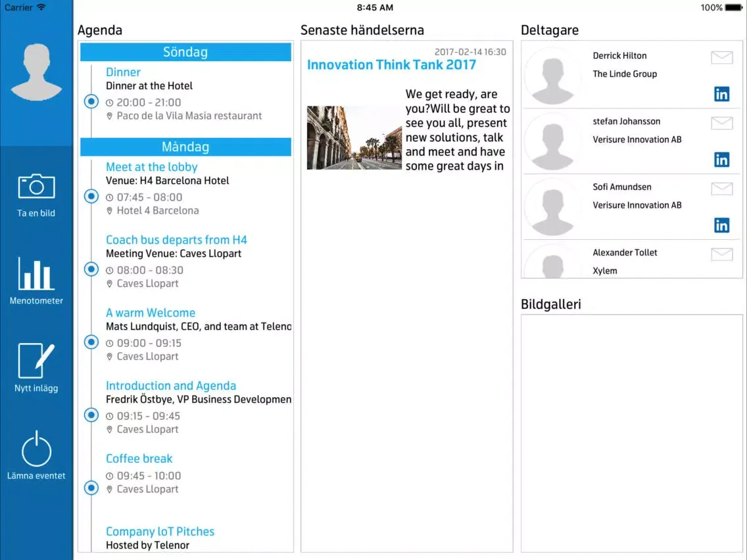Email Derrick Hilton via envelope icon
This screenshot has height=560, width=747.
[722, 58]
